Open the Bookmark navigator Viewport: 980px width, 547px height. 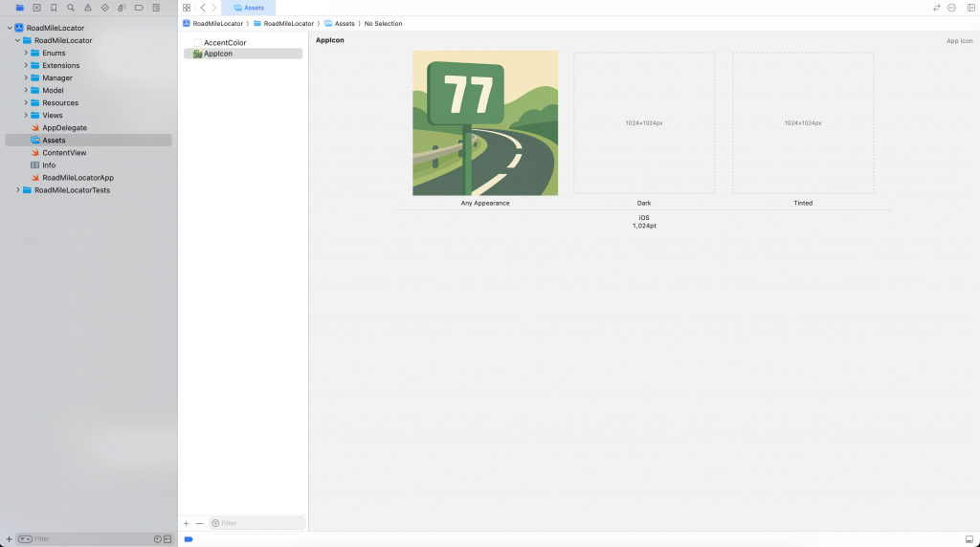(x=54, y=8)
